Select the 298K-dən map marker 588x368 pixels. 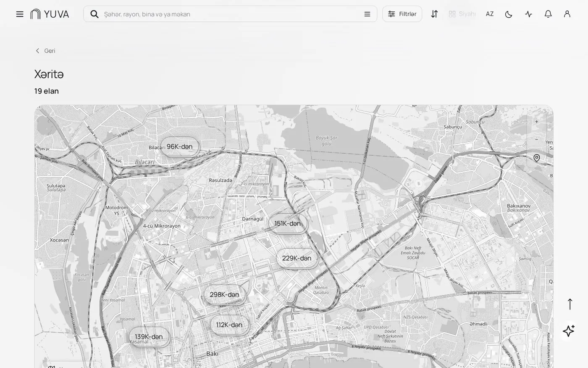(x=224, y=294)
